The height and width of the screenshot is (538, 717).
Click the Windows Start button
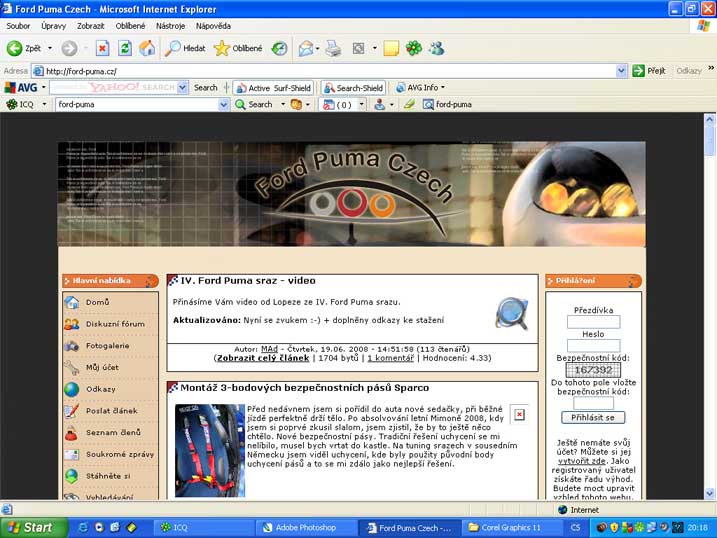(x=34, y=527)
